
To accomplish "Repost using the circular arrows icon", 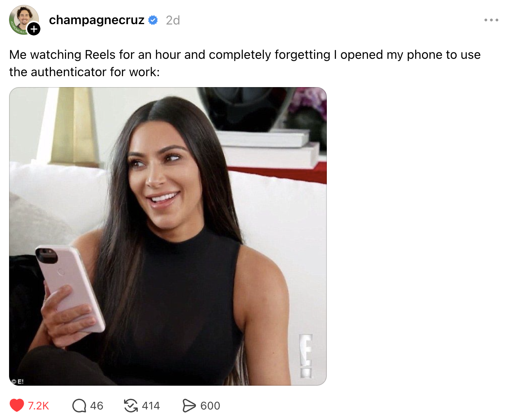I will pyautogui.click(x=131, y=406).
